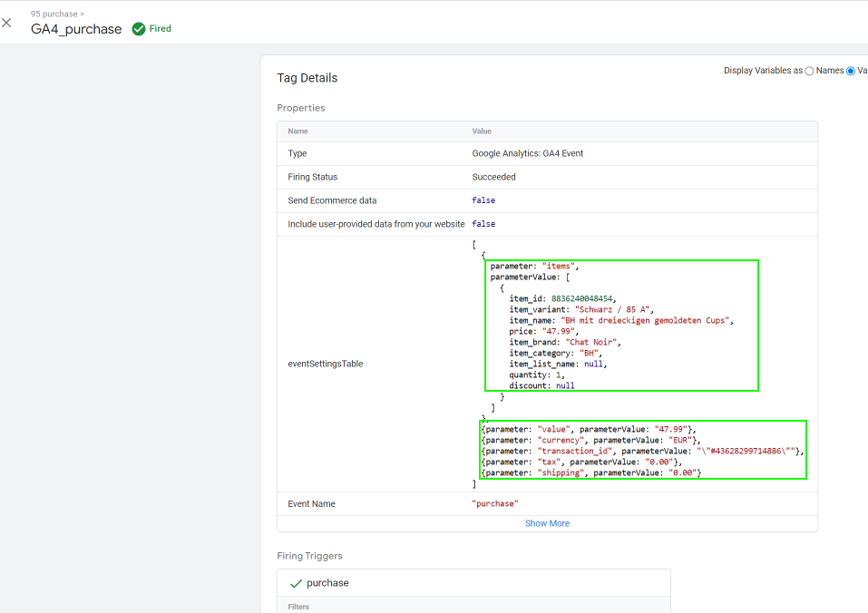
Task: Click item_brand value Chat Noir
Action: (x=591, y=343)
